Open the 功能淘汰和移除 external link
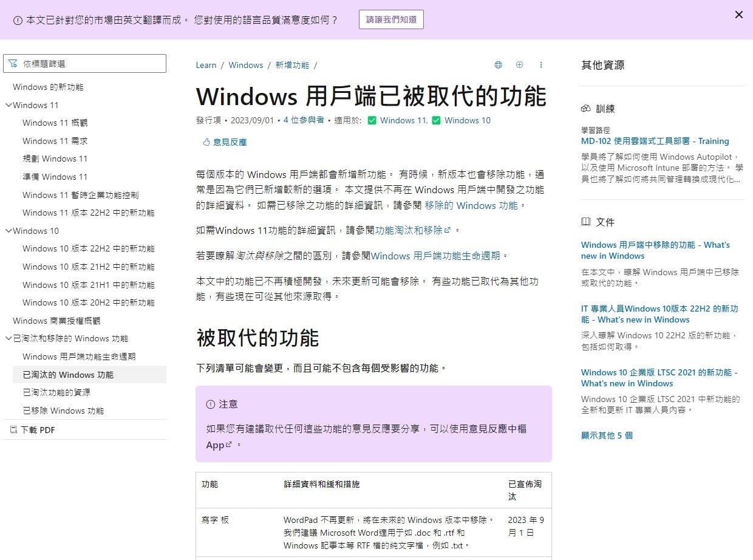 click(412, 230)
